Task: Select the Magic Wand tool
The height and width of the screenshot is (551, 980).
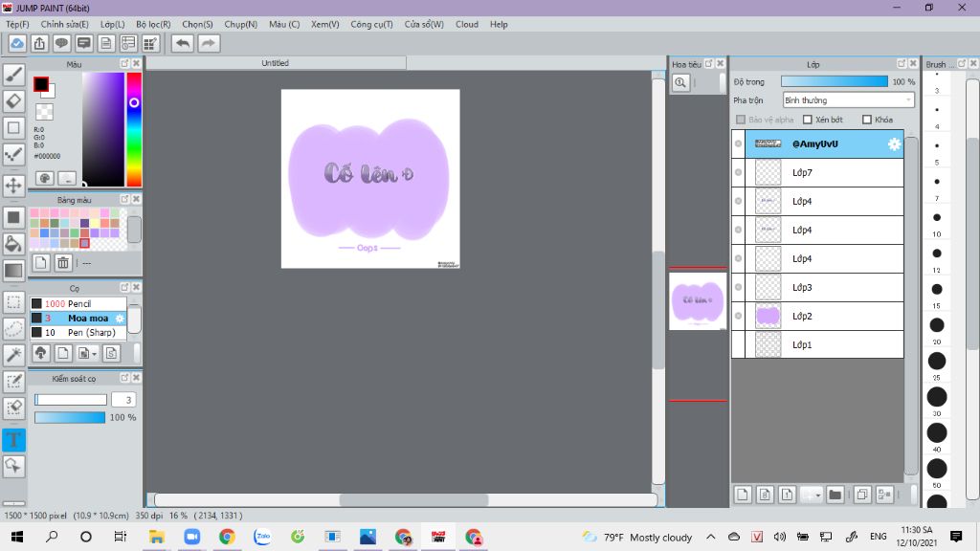Action: pyautogui.click(x=13, y=355)
